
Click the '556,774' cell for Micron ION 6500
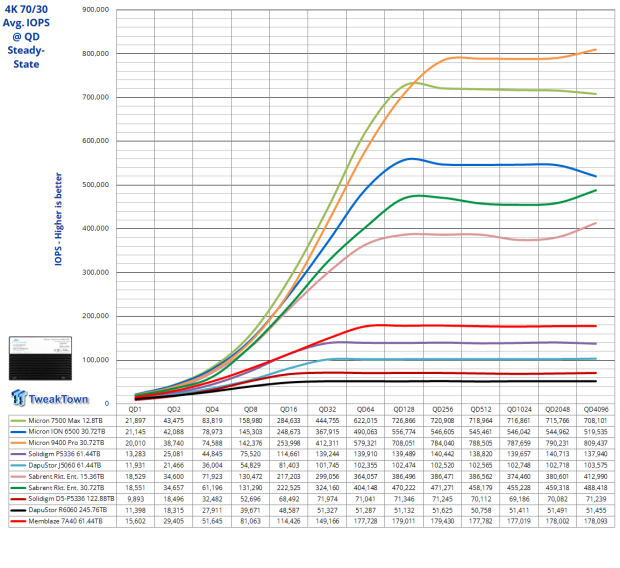(x=404, y=432)
